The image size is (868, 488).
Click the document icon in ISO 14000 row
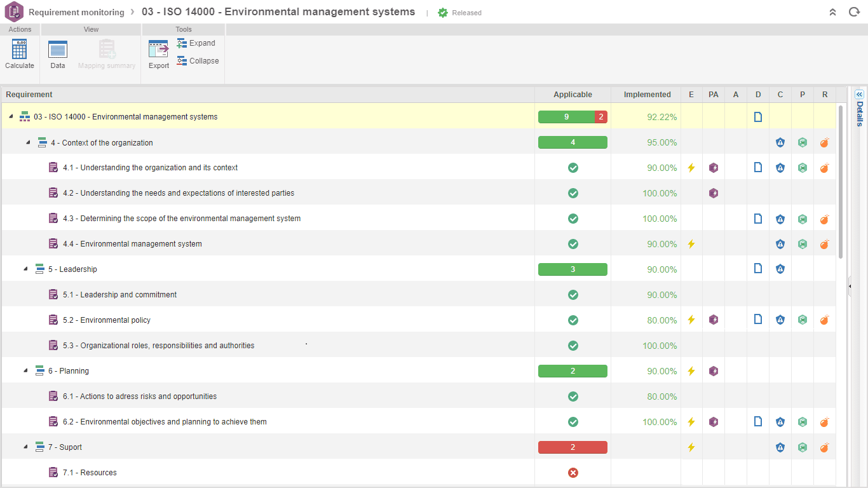758,117
